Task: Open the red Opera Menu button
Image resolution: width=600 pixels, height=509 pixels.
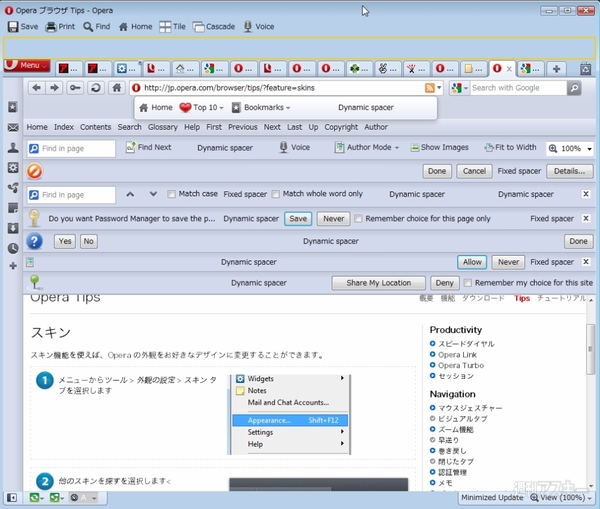Action: click(x=27, y=65)
